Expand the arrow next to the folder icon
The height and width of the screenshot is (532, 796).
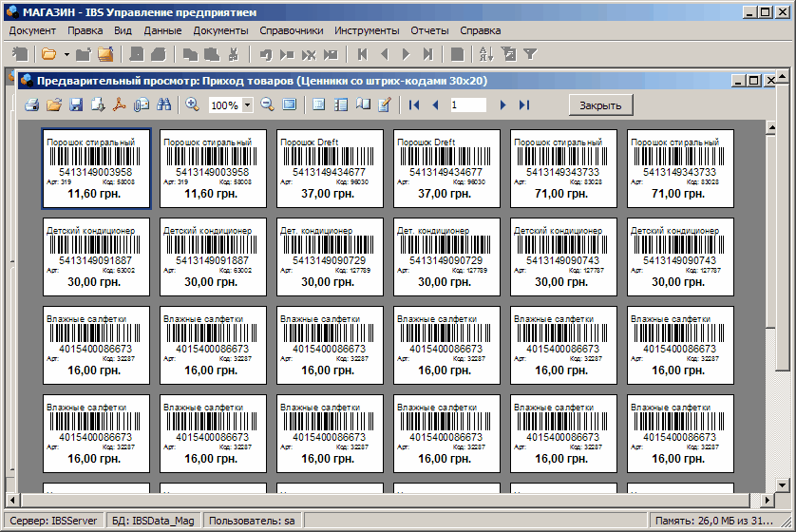(x=66, y=54)
